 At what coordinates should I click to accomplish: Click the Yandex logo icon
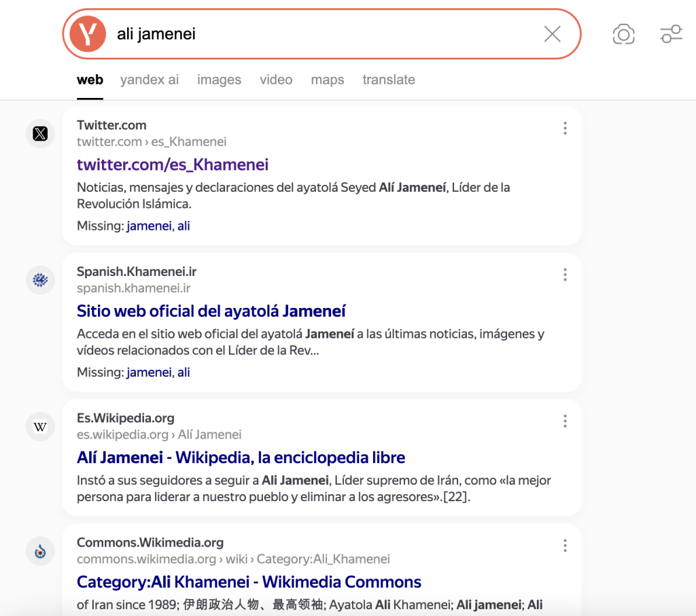click(88, 34)
